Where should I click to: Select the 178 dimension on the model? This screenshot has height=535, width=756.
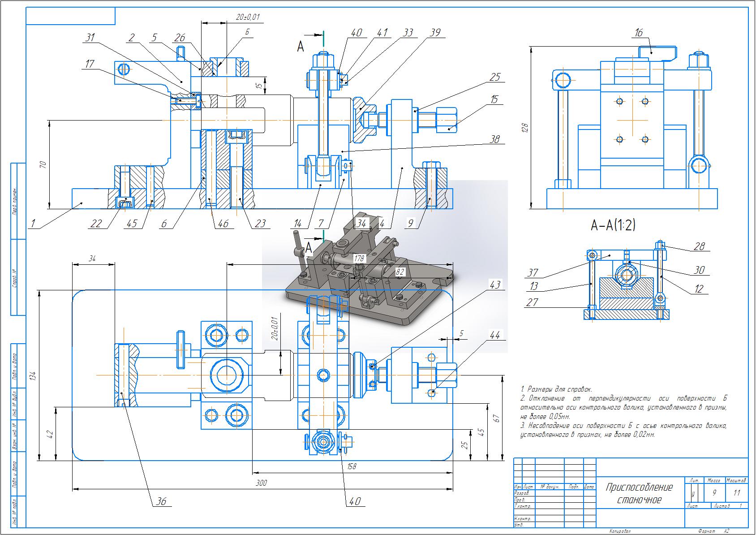pos(359,259)
